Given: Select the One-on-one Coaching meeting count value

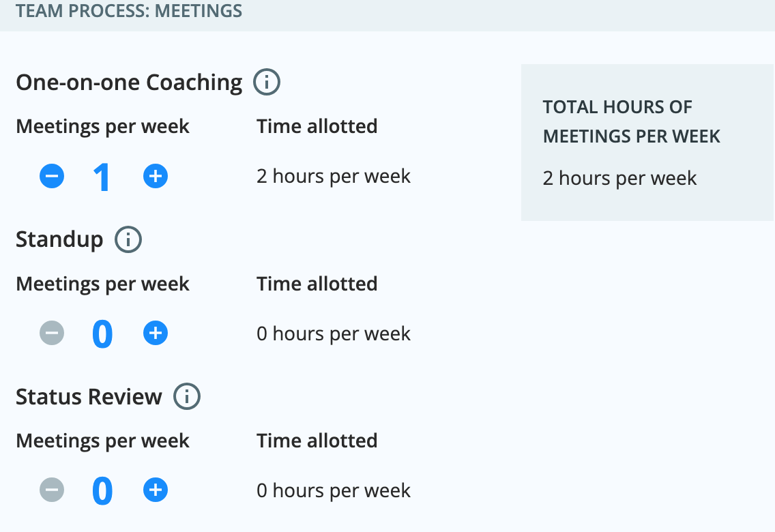Looking at the screenshot, I should [102, 178].
